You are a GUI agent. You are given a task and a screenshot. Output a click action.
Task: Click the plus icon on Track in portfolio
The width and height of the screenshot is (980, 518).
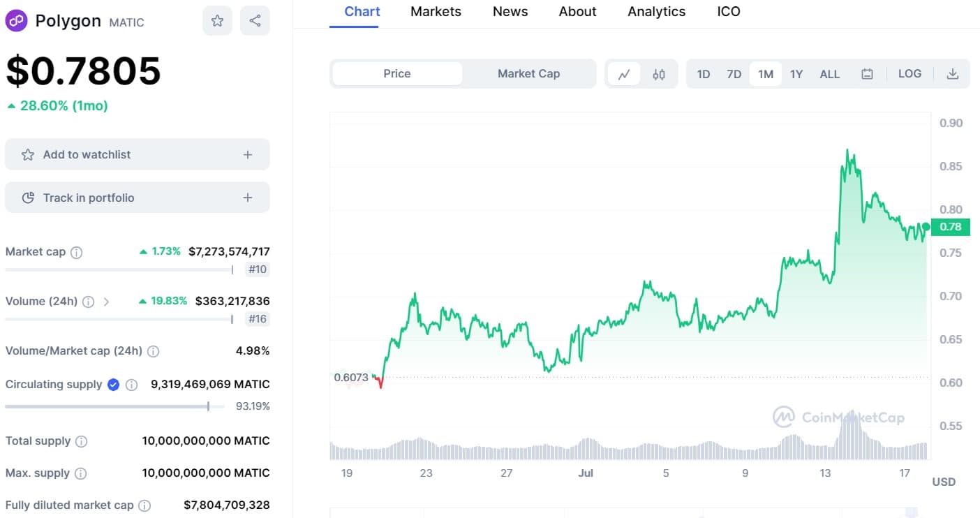point(248,198)
